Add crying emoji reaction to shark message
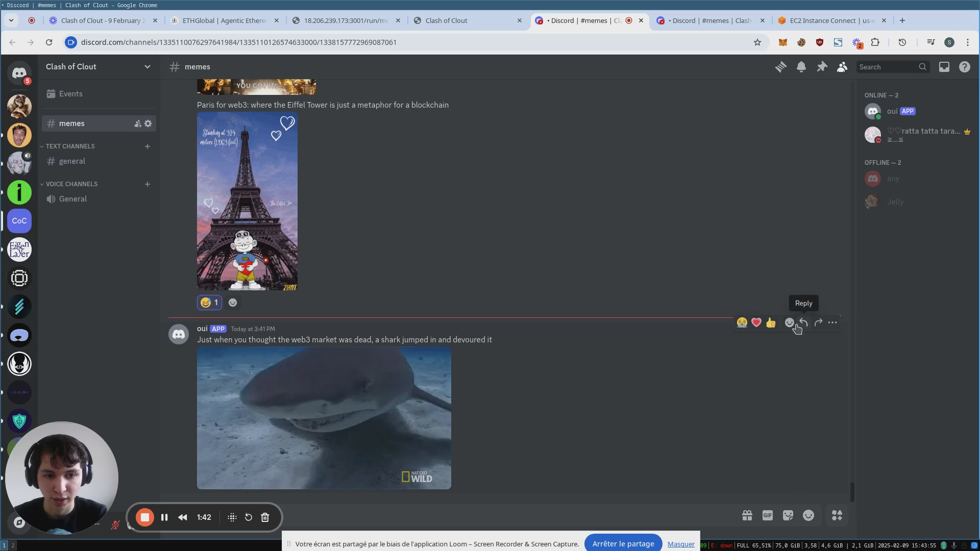980x551 pixels. (742, 322)
